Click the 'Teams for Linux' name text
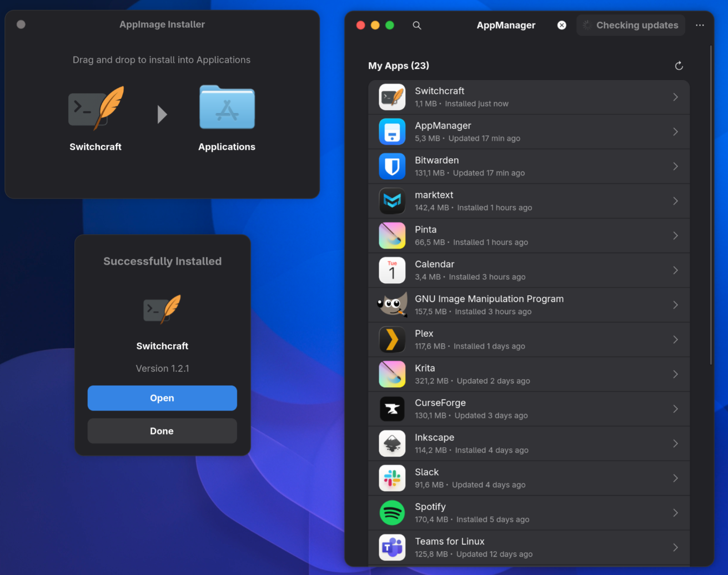Viewport: 728px width, 575px height. [449, 542]
